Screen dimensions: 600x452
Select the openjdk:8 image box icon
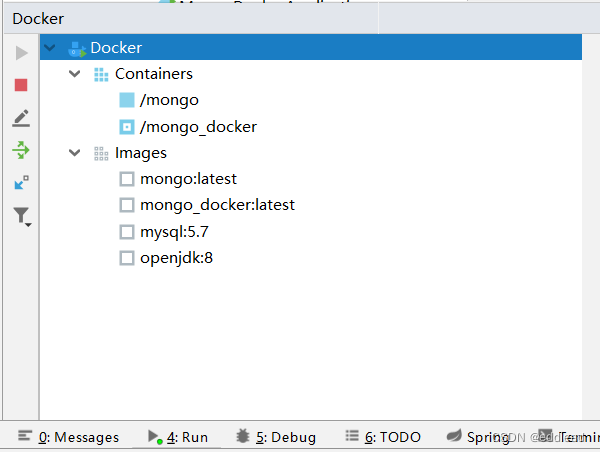127,258
